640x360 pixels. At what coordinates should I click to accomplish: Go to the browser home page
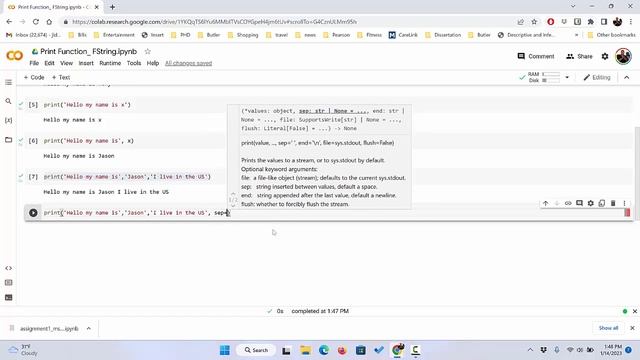[x=49, y=22]
